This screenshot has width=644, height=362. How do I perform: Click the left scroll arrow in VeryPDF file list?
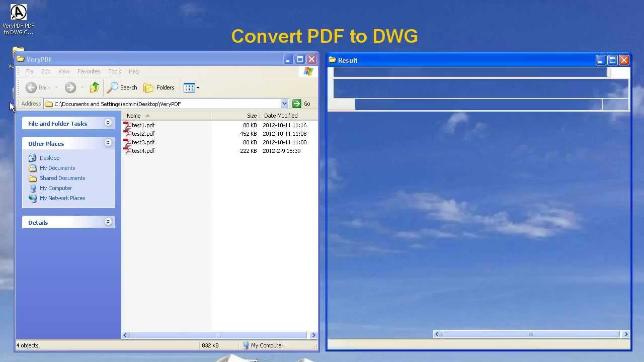(125, 335)
